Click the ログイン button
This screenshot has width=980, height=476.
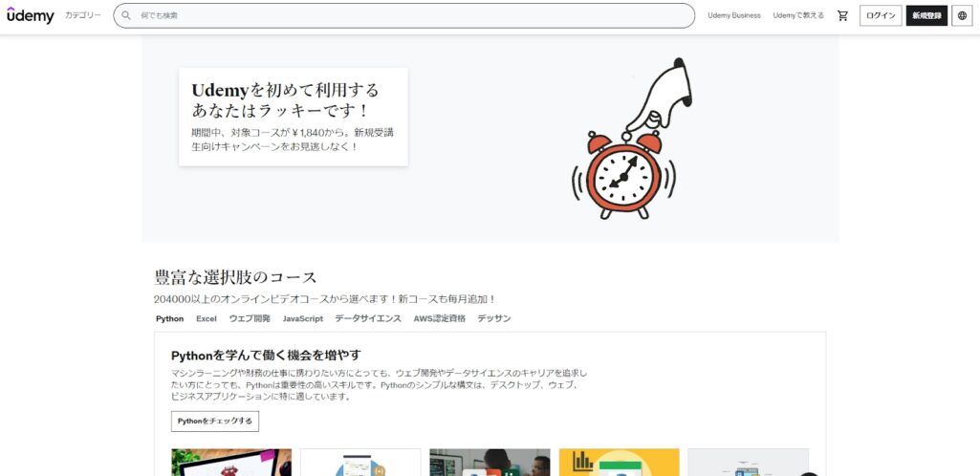coord(881,15)
